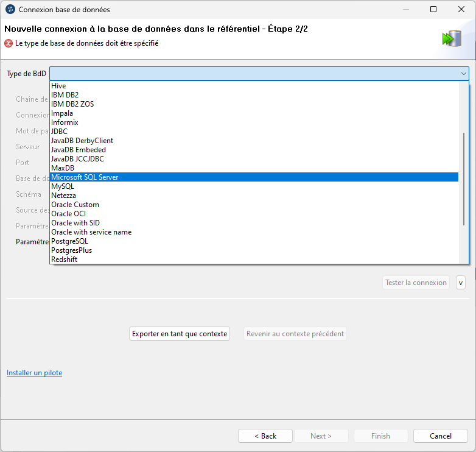This screenshot has height=452, width=476.
Task: Select Oracle OCI option
Action: click(x=254, y=214)
